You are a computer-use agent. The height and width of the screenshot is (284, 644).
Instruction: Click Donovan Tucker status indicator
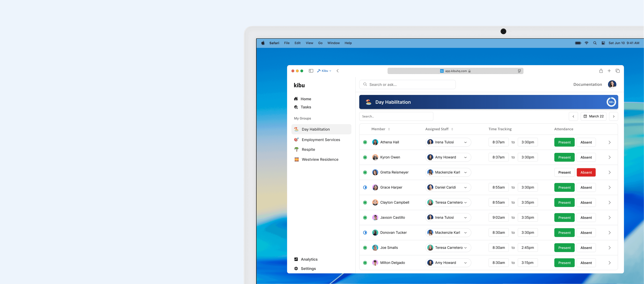(365, 232)
